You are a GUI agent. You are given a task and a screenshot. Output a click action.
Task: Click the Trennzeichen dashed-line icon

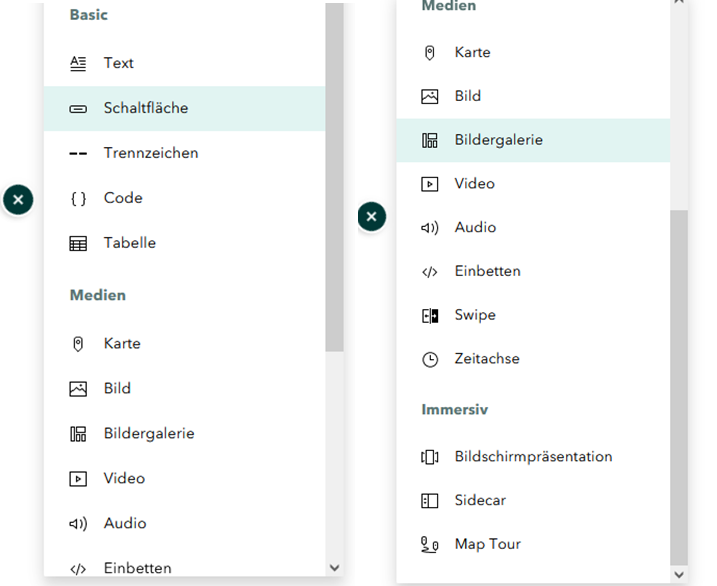click(x=78, y=153)
